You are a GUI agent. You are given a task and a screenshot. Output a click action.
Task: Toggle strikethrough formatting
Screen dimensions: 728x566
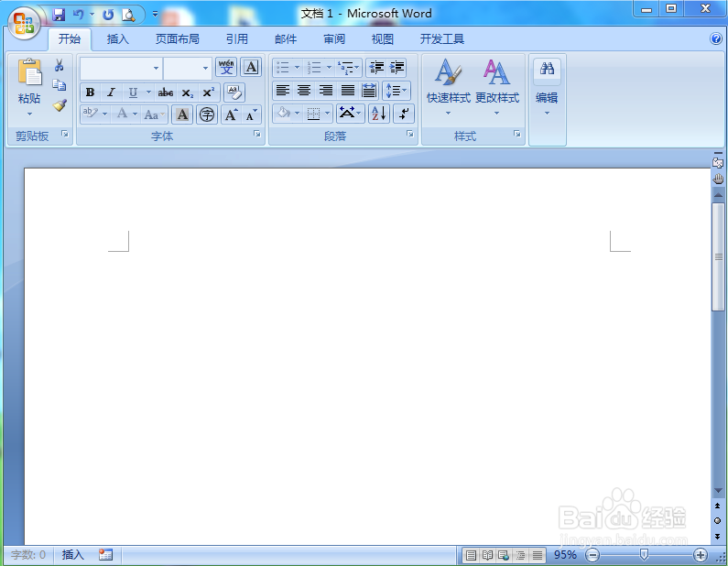165,93
